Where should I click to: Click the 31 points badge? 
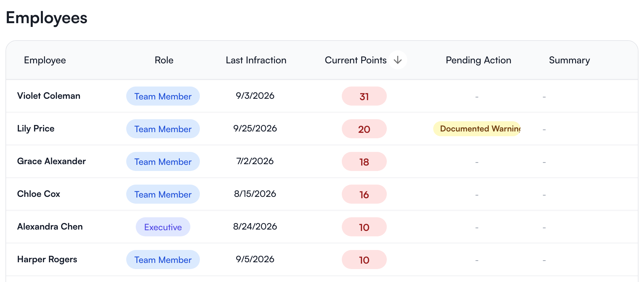(364, 96)
